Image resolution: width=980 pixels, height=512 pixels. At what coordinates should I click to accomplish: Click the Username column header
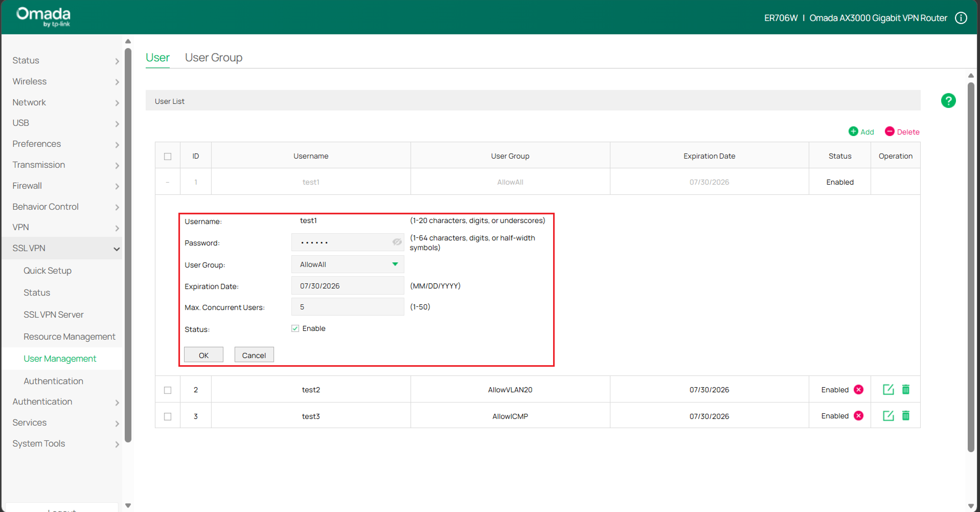311,156
